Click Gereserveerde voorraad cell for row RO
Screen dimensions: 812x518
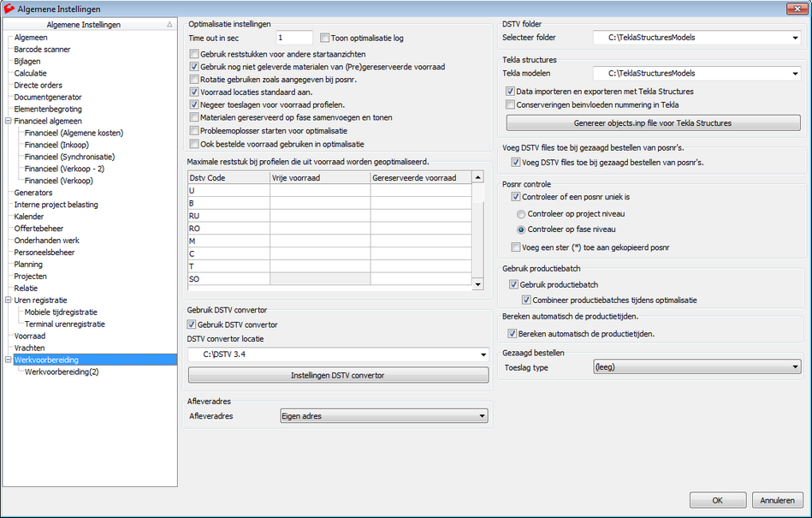click(x=421, y=229)
